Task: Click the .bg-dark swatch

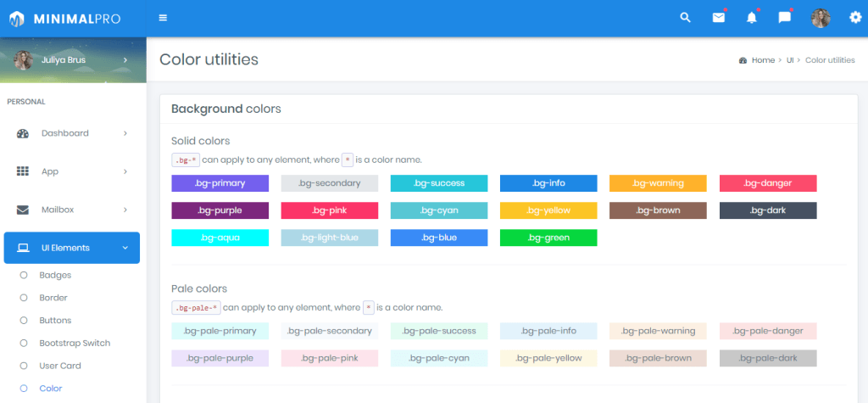Action: pos(768,210)
